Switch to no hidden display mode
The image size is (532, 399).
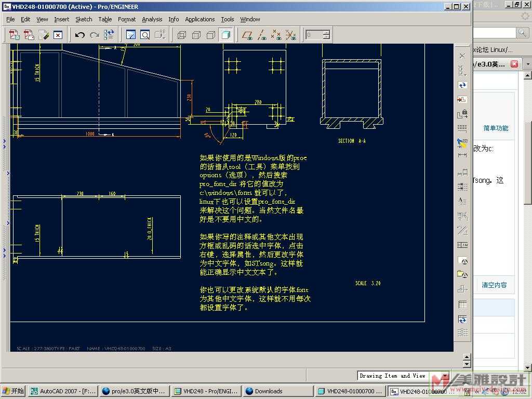(211, 35)
